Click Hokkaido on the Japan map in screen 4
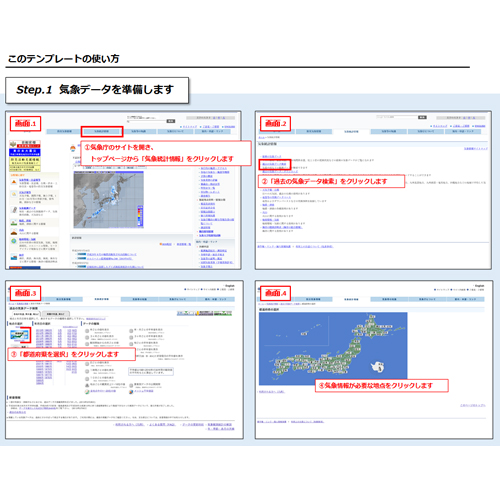 [373, 328]
